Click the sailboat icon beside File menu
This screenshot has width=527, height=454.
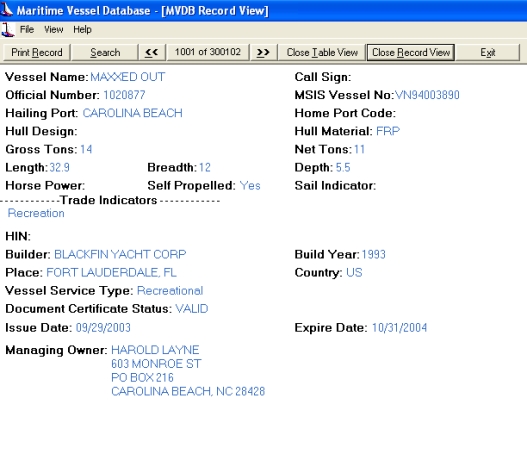pos(7,30)
